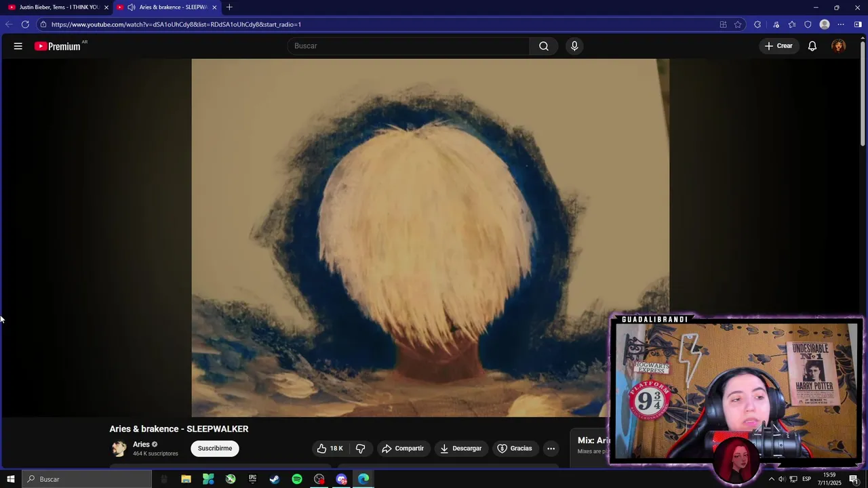
Task: Add page to favorites star
Action: pyautogui.click(x=738, y=24)
